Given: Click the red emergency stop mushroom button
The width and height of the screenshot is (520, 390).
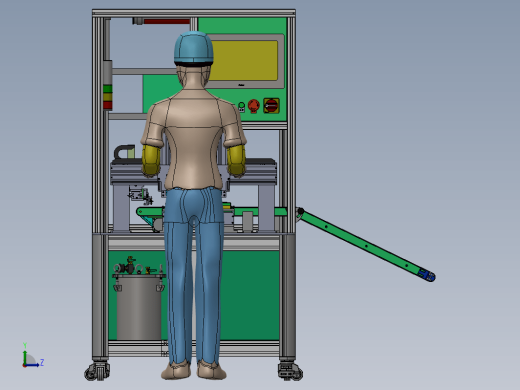Looking at the screenshot, I should click(254, 105).
